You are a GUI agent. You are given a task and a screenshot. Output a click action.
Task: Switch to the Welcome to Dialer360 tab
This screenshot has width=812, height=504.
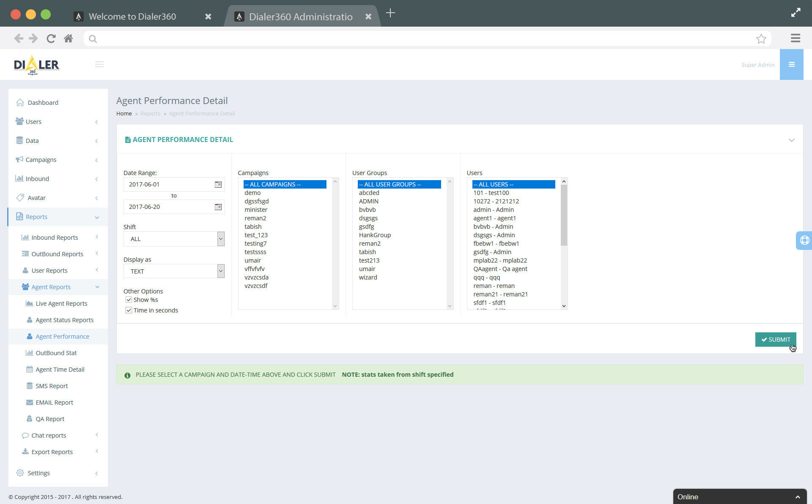click(132, 16)
